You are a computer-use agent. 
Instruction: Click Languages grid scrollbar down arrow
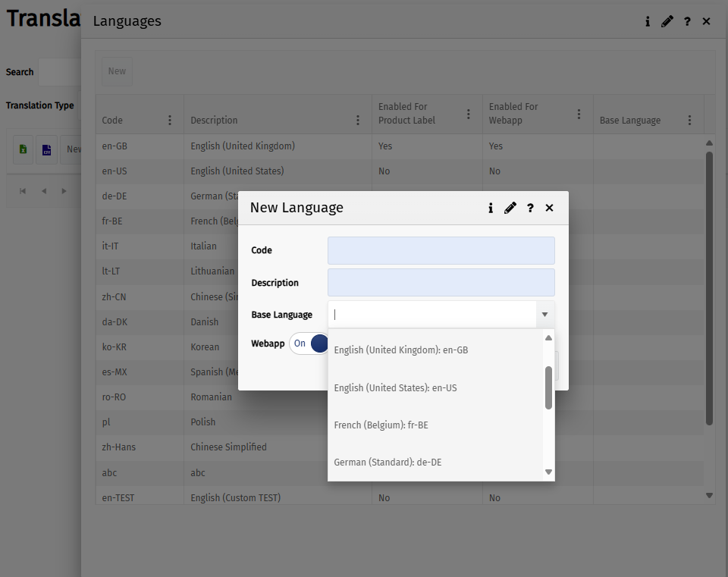click(709, 495)
